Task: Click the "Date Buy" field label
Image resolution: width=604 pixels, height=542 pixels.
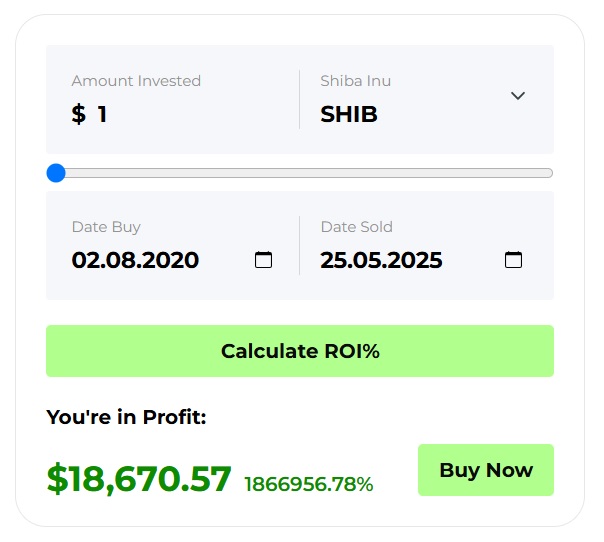Action: tap(106, 227)
